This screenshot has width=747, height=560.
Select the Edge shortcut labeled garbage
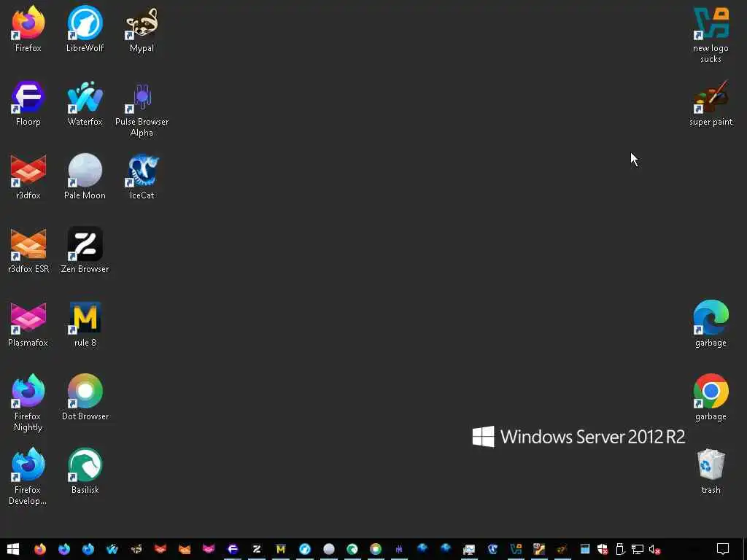[711, 324]
